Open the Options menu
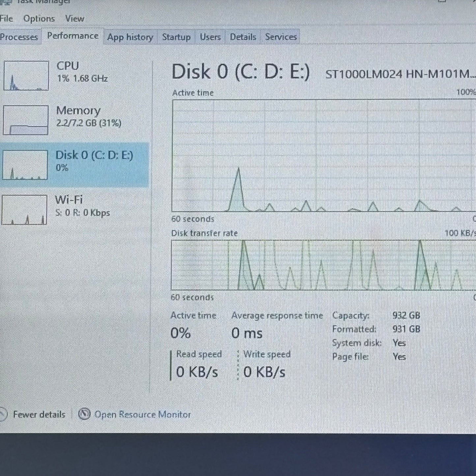 click(x=39, y=19)
